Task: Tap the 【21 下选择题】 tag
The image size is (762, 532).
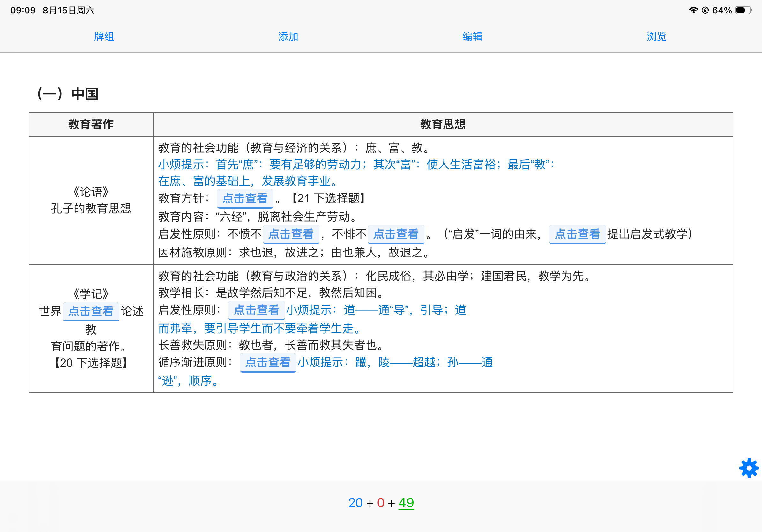Action: (328, 198)
